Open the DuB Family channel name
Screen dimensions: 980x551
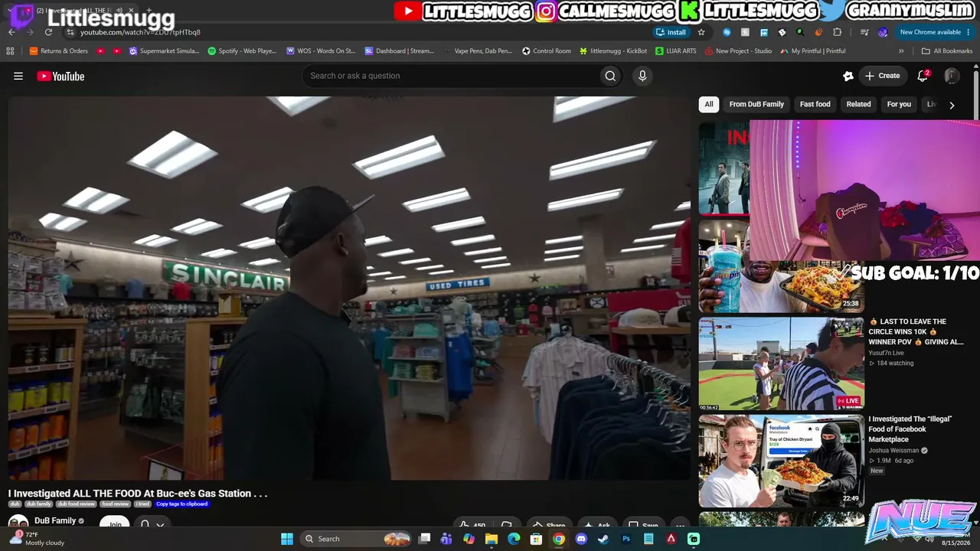click(55, 521)
